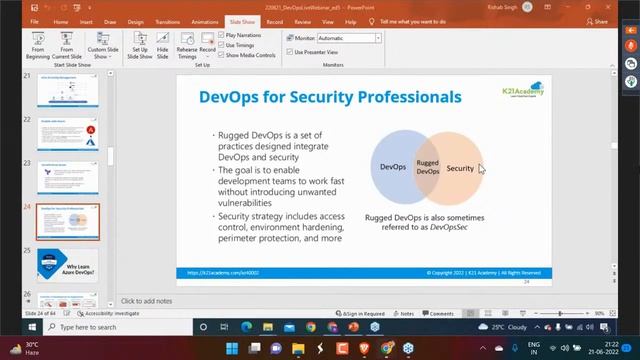640x360 pixels.
Task: Open Comments from status bar
Action: point(438,313)
